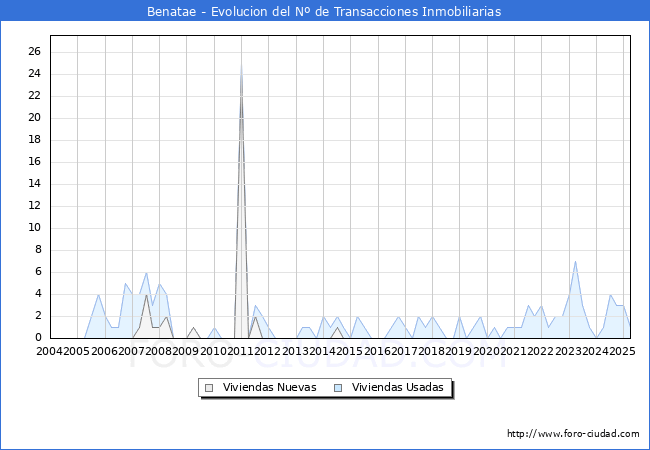Click the x-axis year 2004

pyautogui.click(x=50, y=351)
